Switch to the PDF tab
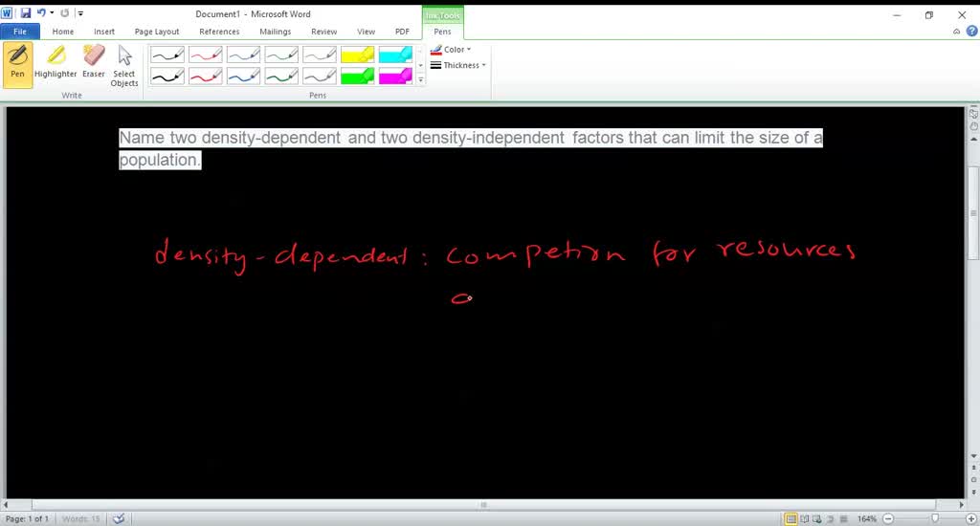Screen dimensions: 980x526 click(x=403, y=32)
